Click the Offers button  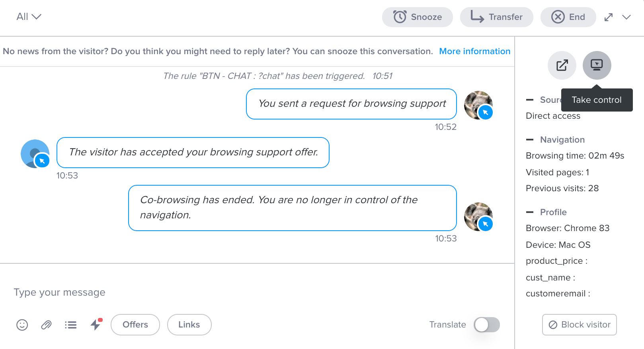tap(135, 325)
